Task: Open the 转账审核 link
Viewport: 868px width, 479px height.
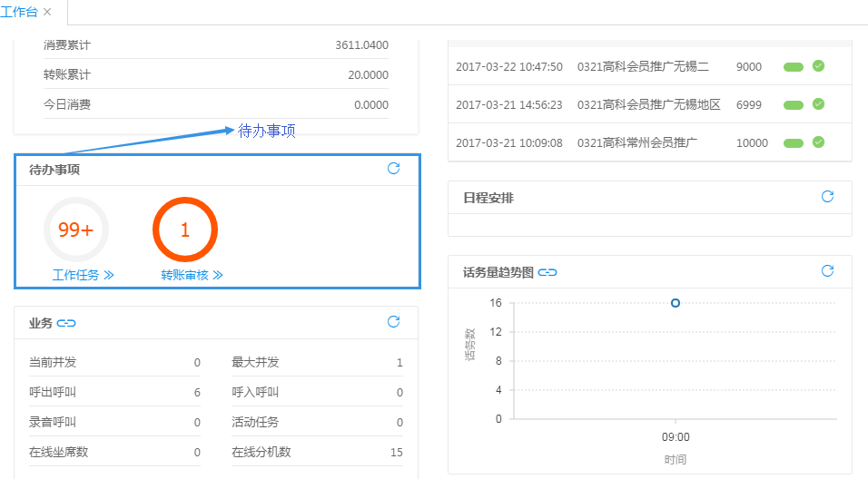Action: click(x=192, y=275)
